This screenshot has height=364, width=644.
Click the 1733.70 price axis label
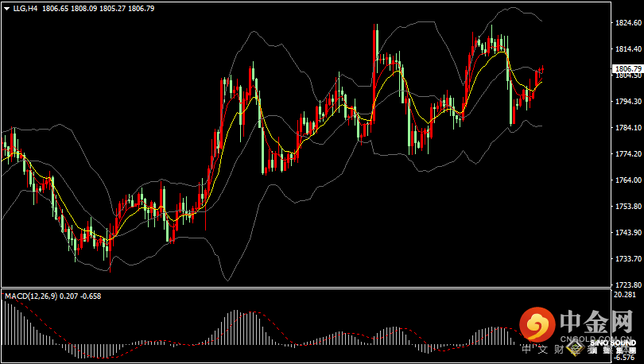(629, 258)
